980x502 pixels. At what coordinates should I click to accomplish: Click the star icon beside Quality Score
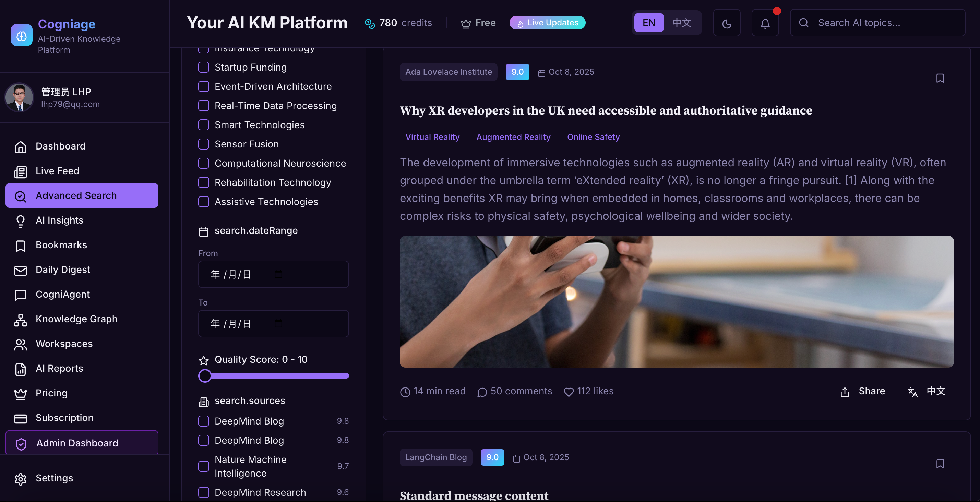click(204, 360)
